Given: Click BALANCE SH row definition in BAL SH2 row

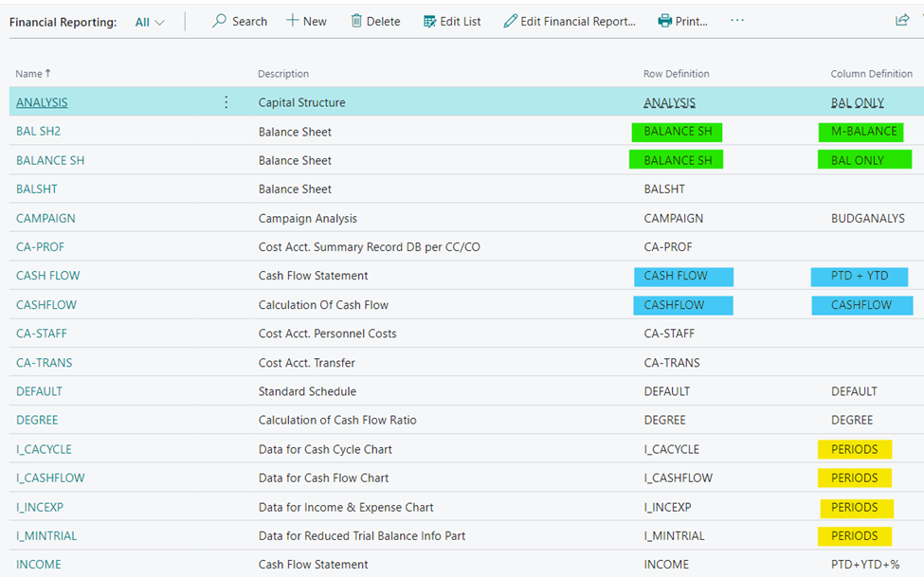Looking at the screenshot, I should [677, 132].
